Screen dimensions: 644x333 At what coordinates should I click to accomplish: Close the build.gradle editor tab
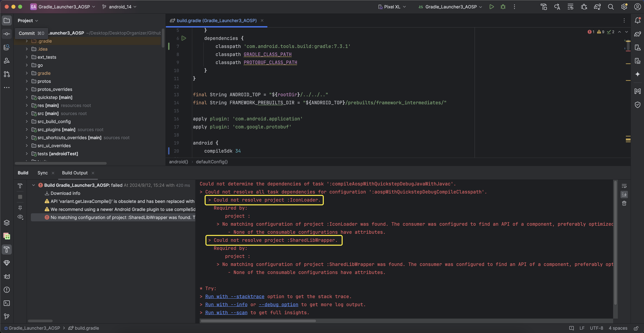[x=262, y=20]
